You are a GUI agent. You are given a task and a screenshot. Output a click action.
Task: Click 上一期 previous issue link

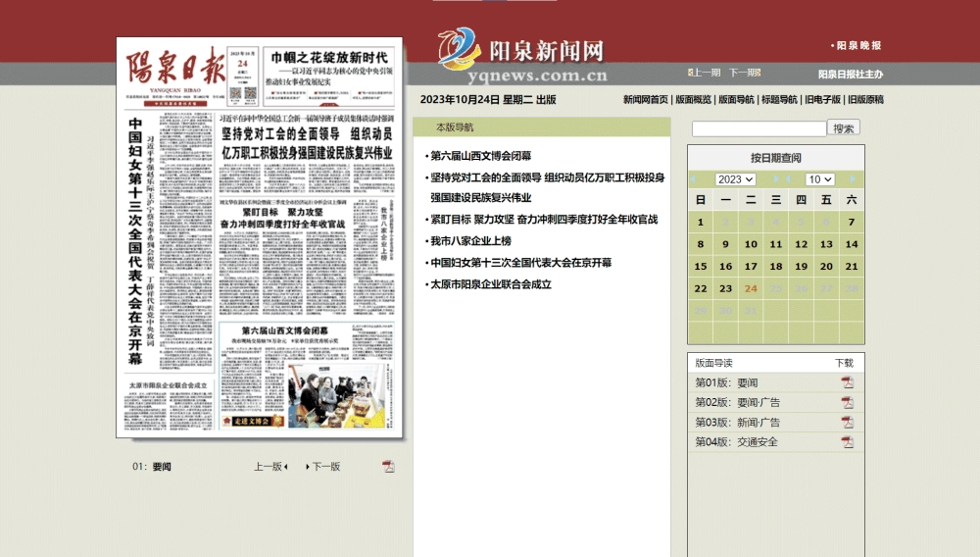(x=705, y=73)
